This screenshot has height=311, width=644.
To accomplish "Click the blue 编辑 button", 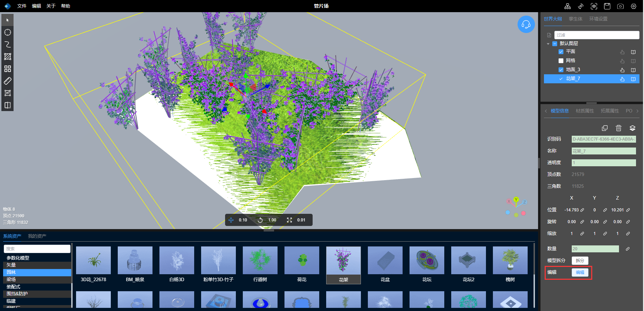I will click(580, 272).
